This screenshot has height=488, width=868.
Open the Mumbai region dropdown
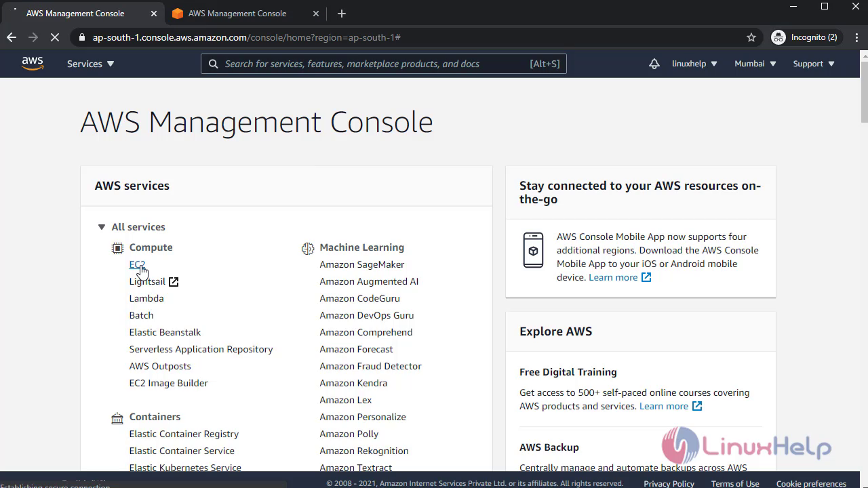click(x=755, y=64)
